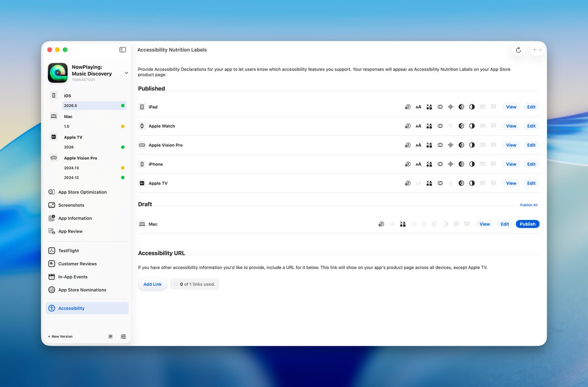Click the Reduced Motion icon in the iPhone row
Viewport: 588px width, 387px height.
(440, 164)
